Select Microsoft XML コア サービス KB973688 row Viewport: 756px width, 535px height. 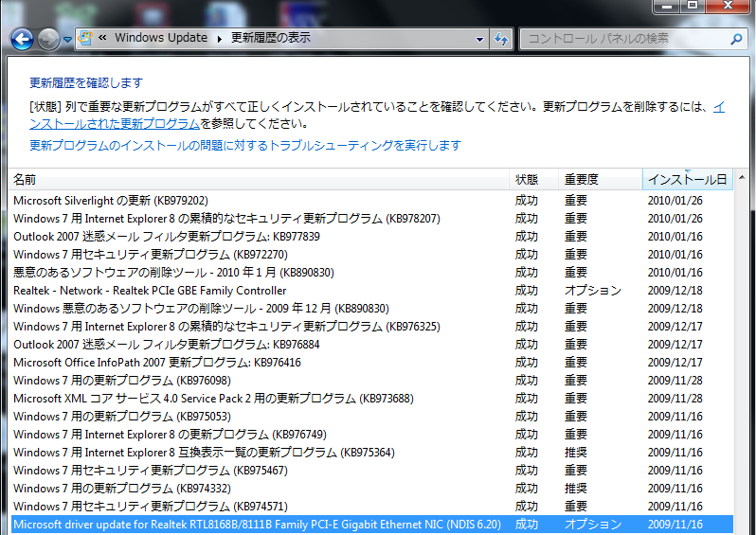tap(371, 398)
